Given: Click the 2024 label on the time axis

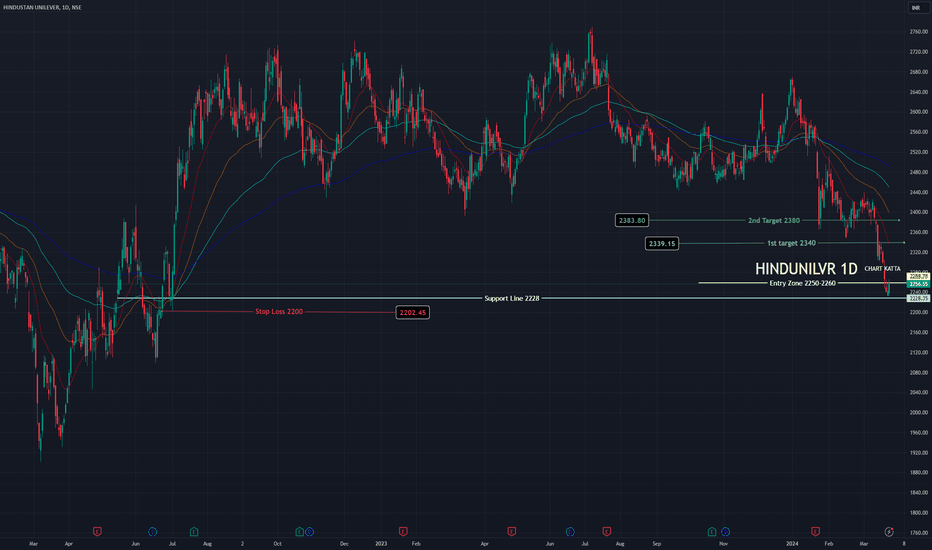Looking at the screenshot, I should [x=792, y=543].
